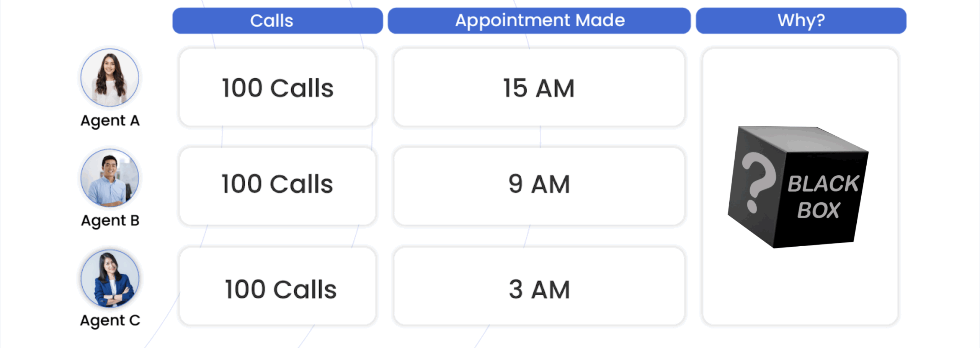Click the 3 AM appointment card
Viewport: 980px width, 348px height.
pyautogui.click(x=539, y=286)
